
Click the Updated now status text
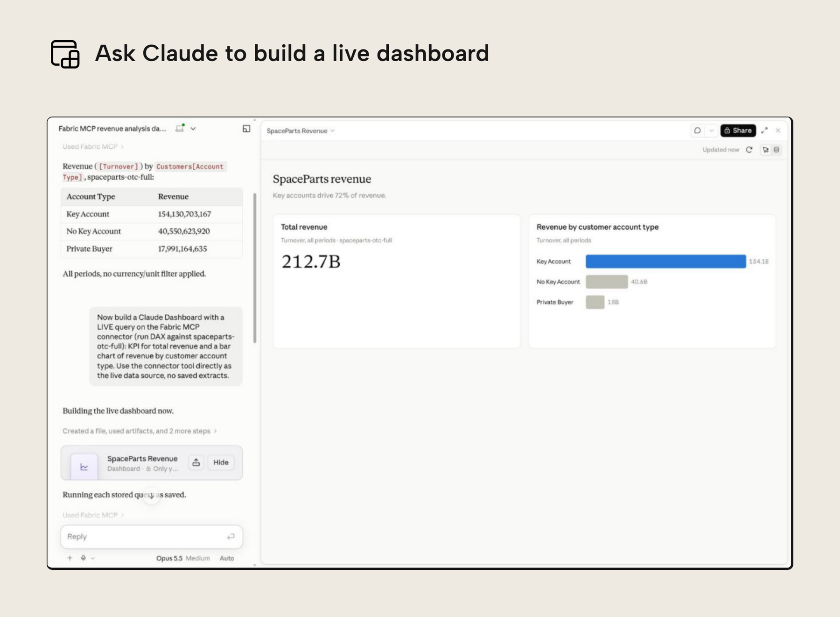tap(721, 150)
